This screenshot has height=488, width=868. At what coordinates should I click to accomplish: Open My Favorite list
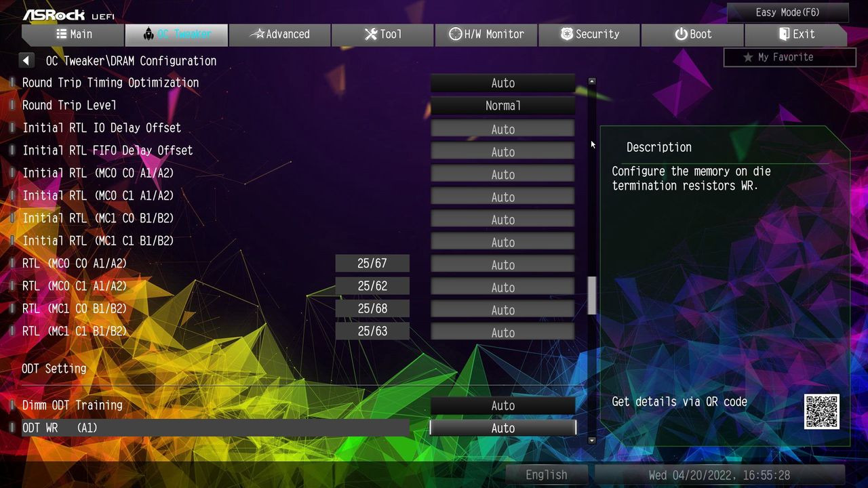coord(790,57)
